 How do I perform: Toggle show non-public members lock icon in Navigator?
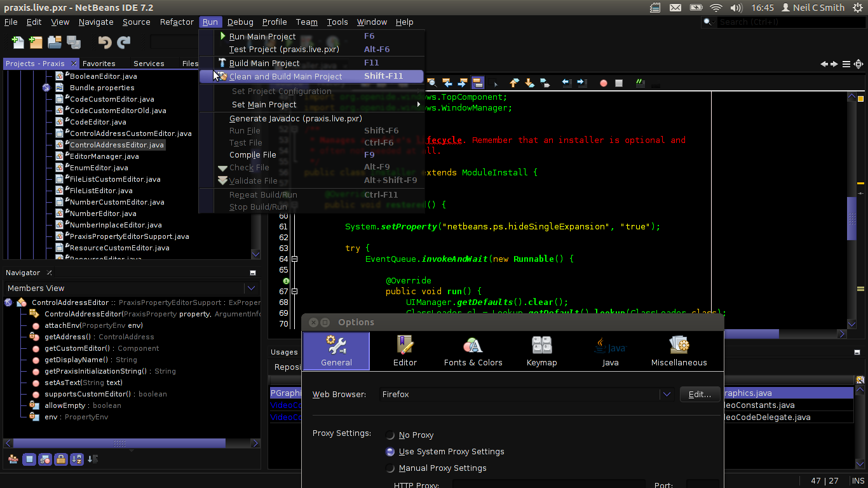60,459
